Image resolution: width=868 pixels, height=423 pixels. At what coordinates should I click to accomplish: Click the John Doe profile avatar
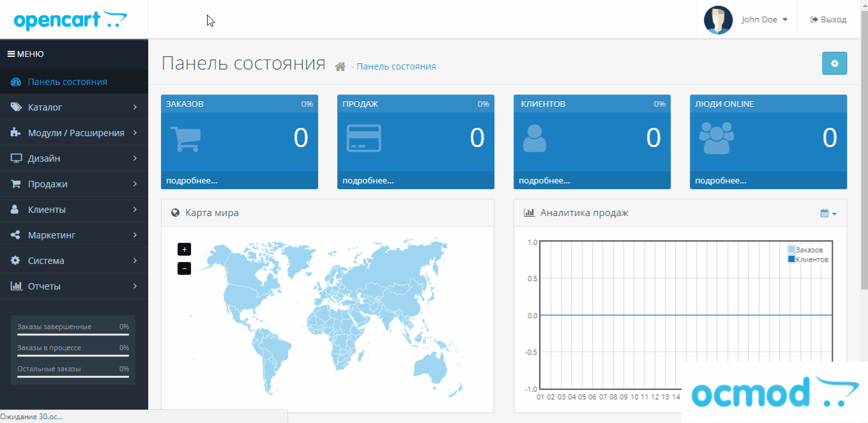(x=718, y=20)
